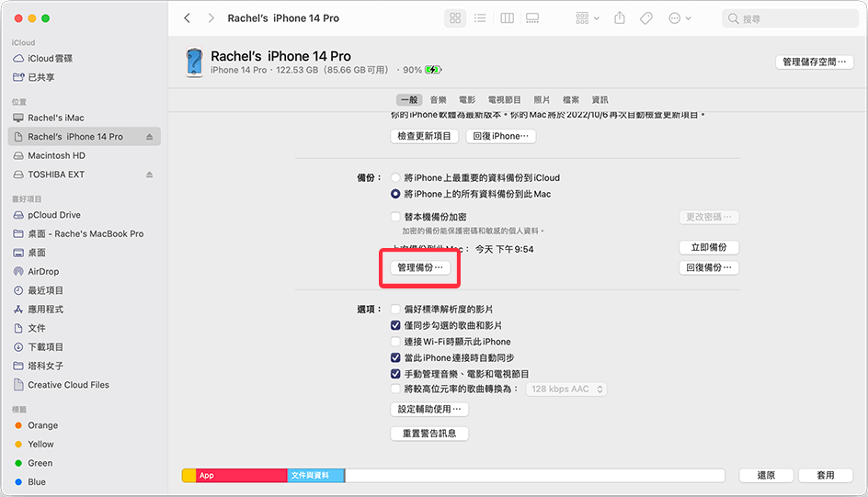
Task: Go back with the left chevron
Action: coord(187,18)
